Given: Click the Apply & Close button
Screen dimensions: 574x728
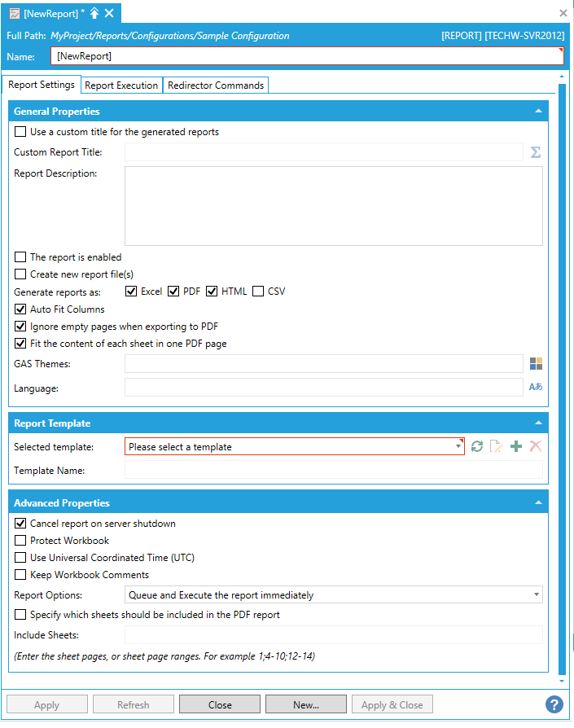Looking at the screenshot, I should (392, 704).
